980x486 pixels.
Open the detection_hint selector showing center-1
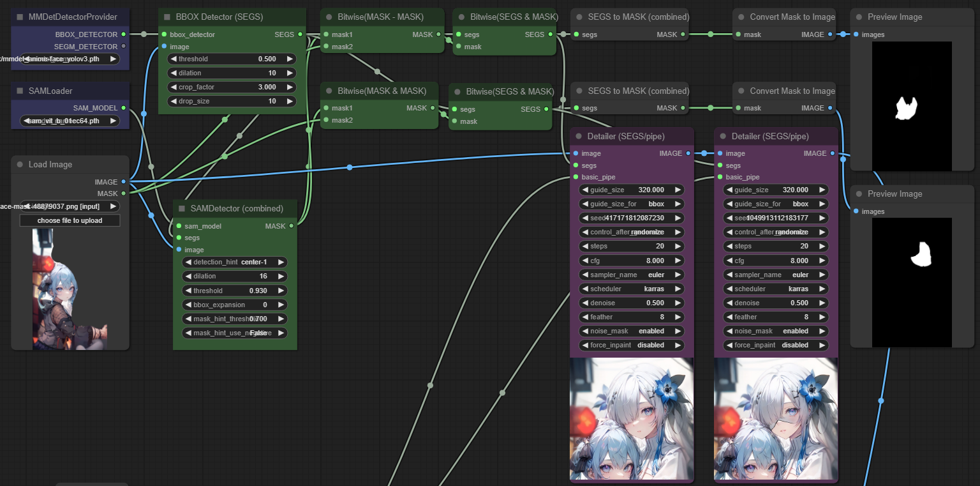[234, 262]
